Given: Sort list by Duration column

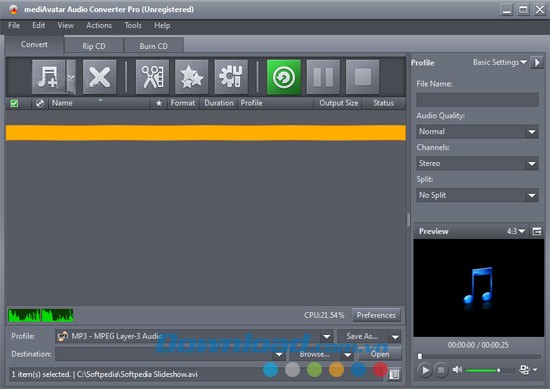Looking at the screenshot, I should 219,103.
